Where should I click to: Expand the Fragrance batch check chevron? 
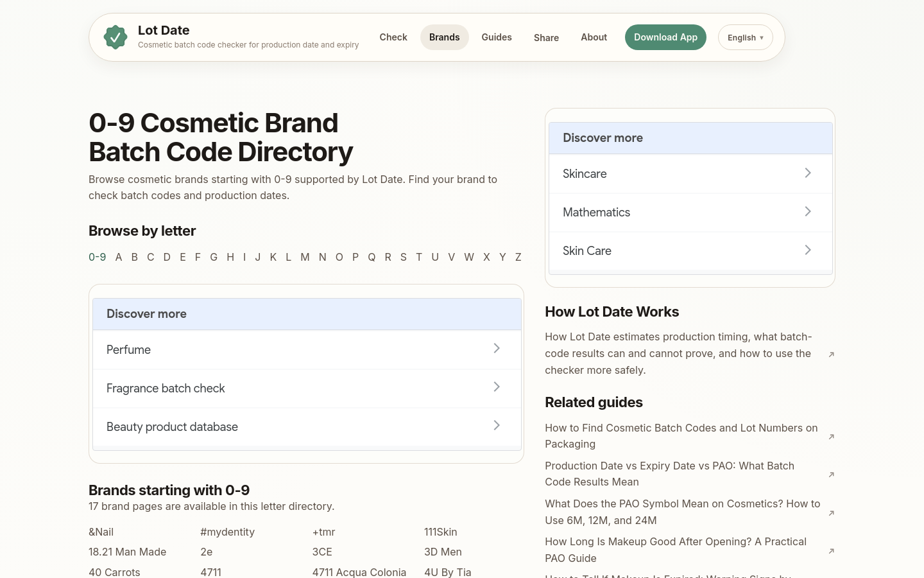(x=497, y=387)
